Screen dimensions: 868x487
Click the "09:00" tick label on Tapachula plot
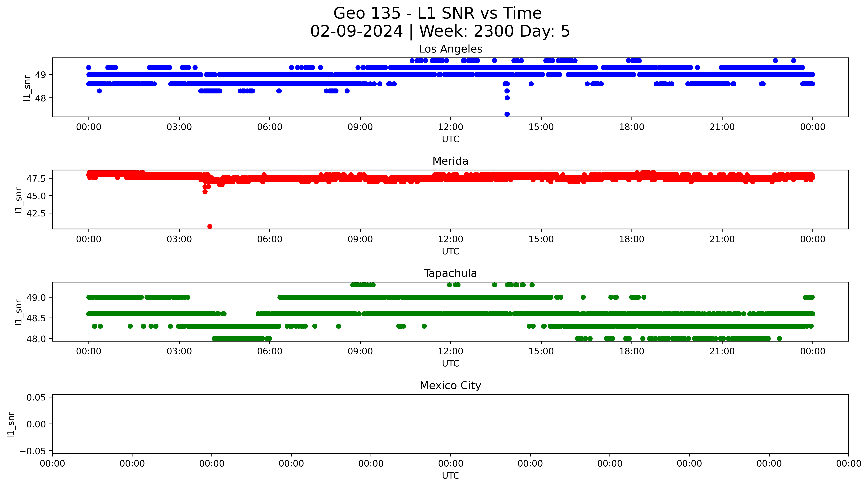point(360,351)
